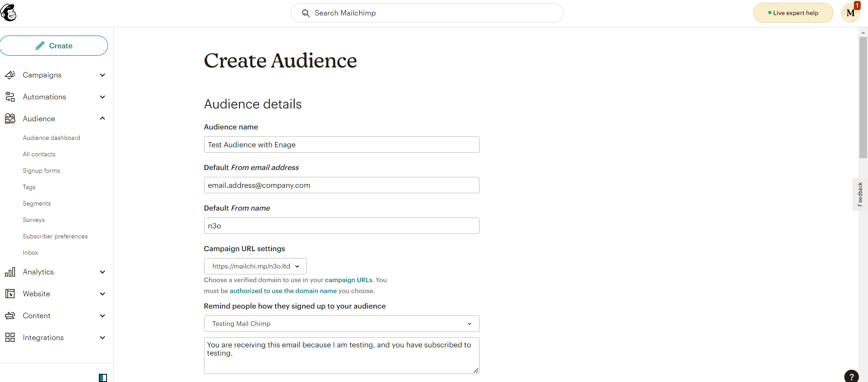Expand the Campaigns menu chevron
868x382 pixels.
point(102,75)
